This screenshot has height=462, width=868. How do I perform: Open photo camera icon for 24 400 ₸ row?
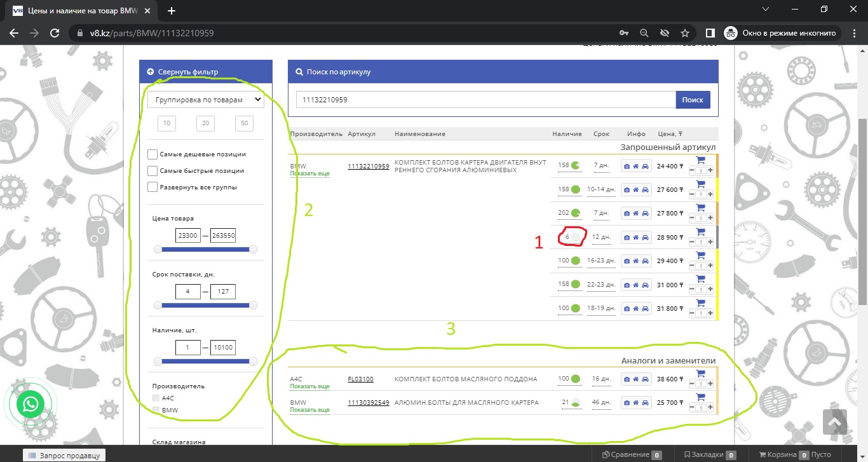click(x=627, y=166)
